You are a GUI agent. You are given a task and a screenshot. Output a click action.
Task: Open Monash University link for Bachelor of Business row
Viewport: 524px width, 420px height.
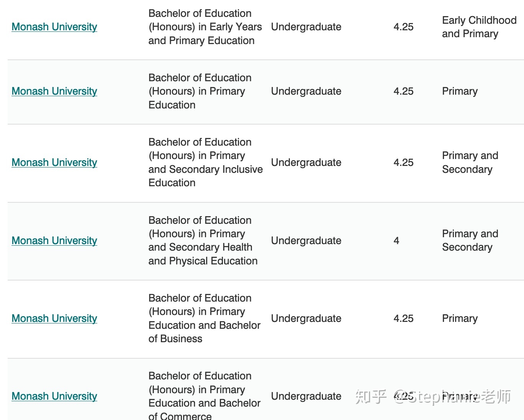(x=54, y=318)
